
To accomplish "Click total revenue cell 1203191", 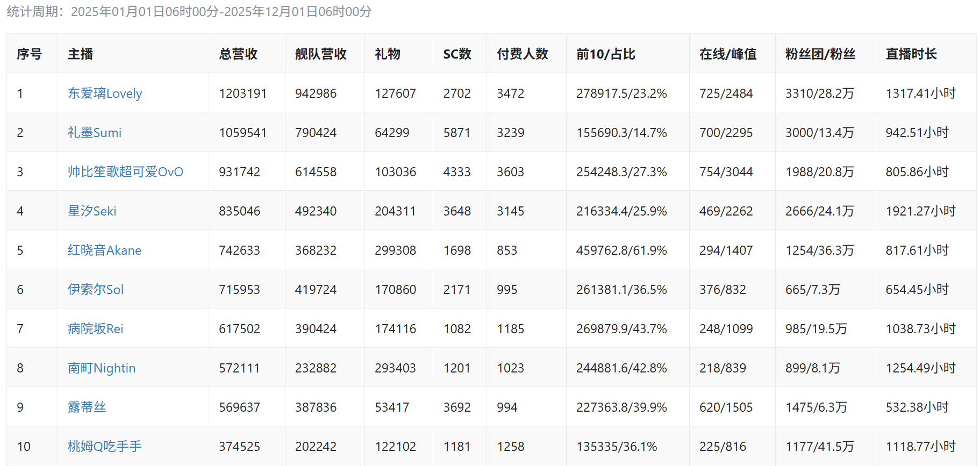I will 243,94.
